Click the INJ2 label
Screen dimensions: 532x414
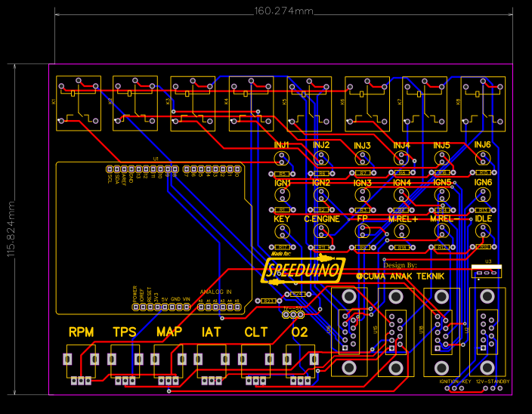(321, 145)
